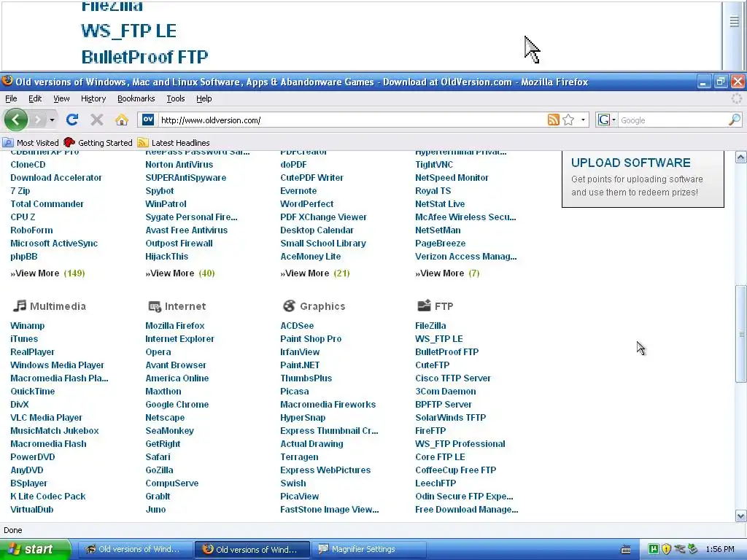This screenshot has width=747, height=560.
Task: Open the Tools menu
Action: coord(176,98)
